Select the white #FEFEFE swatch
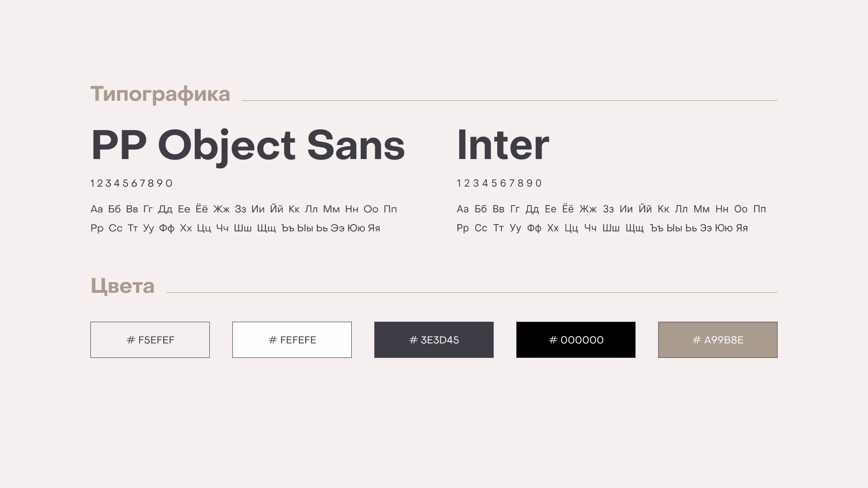868x488 pixels. tap(292, 340)
